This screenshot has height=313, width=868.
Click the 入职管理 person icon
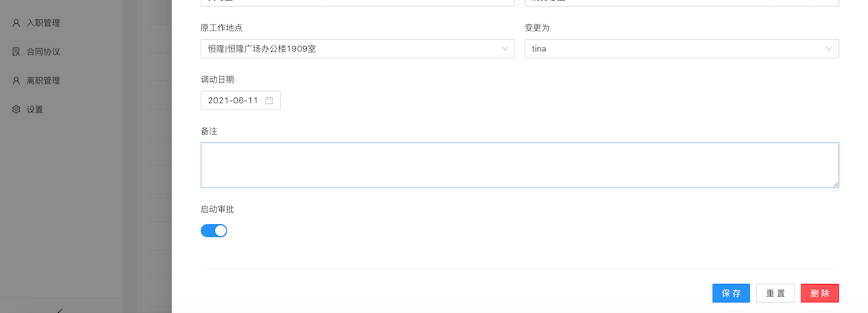tap(16, 23)
